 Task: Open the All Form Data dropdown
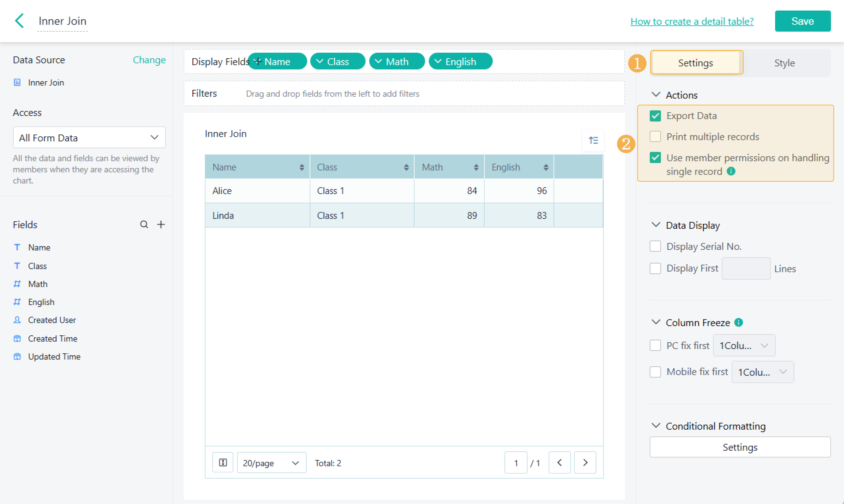pos(89,138)
